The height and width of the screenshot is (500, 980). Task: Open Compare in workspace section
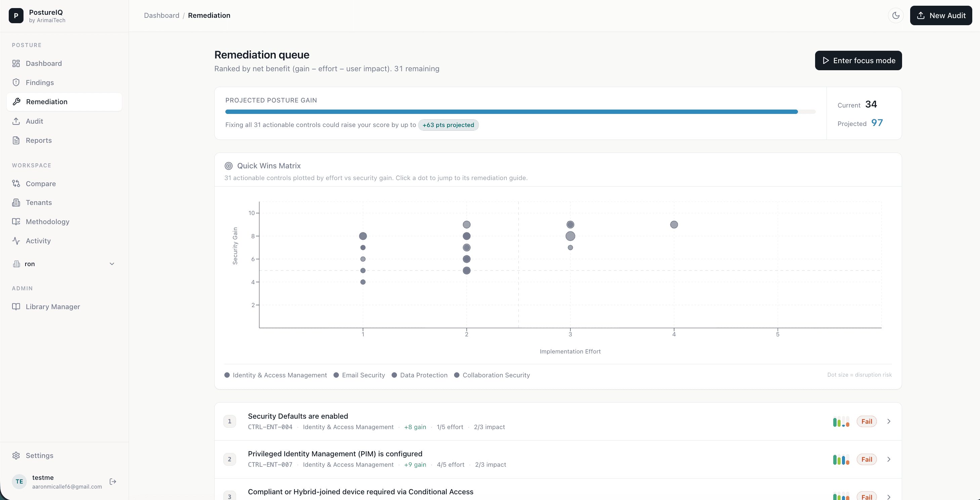click(x=64, y=183)
